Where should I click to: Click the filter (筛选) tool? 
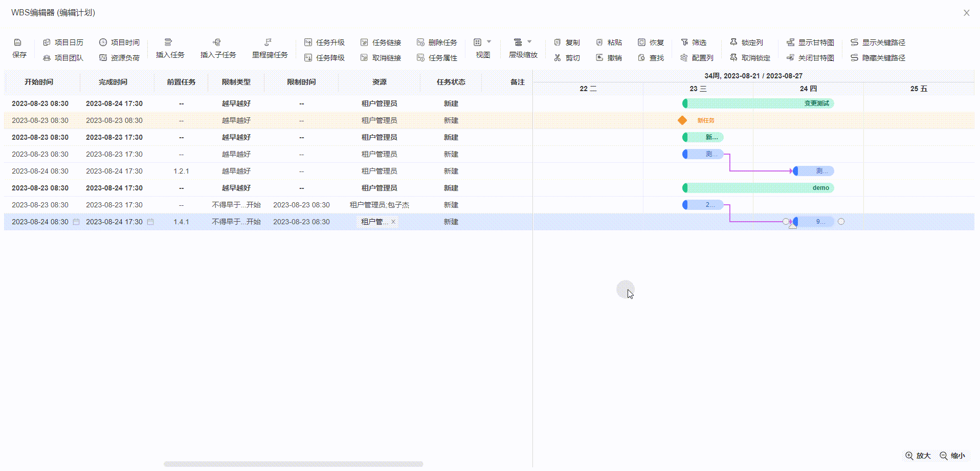pyautogui.click(x=694, y=42)
